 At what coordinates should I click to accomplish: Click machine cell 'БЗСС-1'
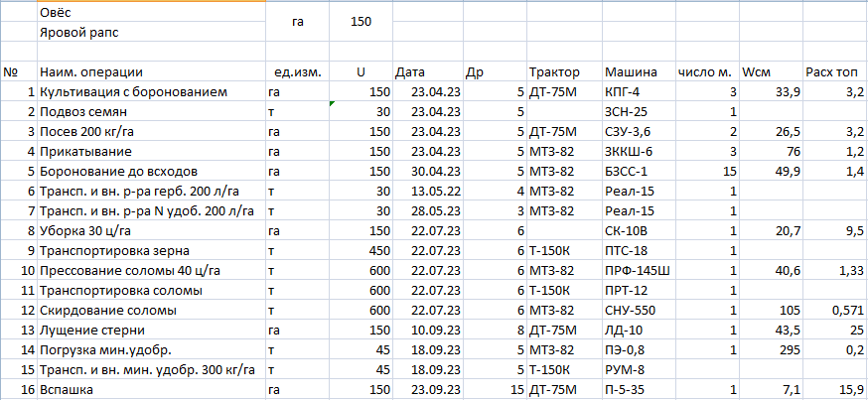click(x=639, y=171)
